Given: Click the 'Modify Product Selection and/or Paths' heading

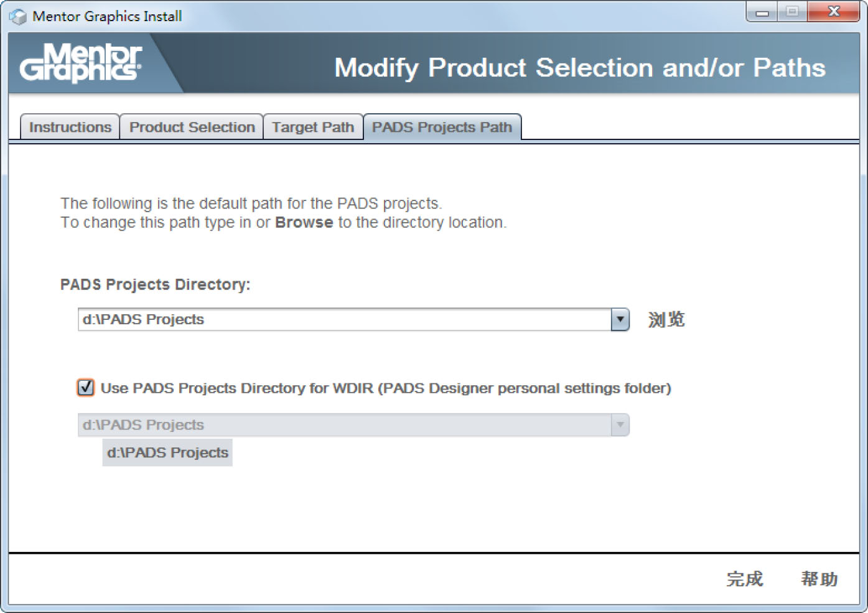Looking at the screenshot, I should (580, 68).
